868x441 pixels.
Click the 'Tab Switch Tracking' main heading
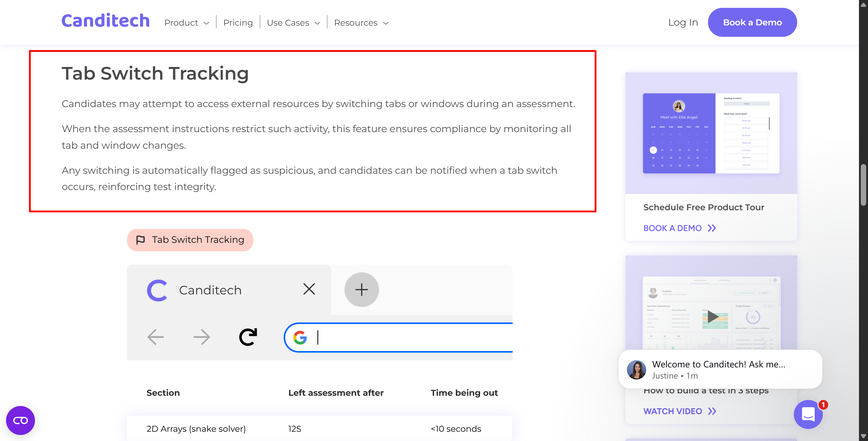click(x=155, y=74)
